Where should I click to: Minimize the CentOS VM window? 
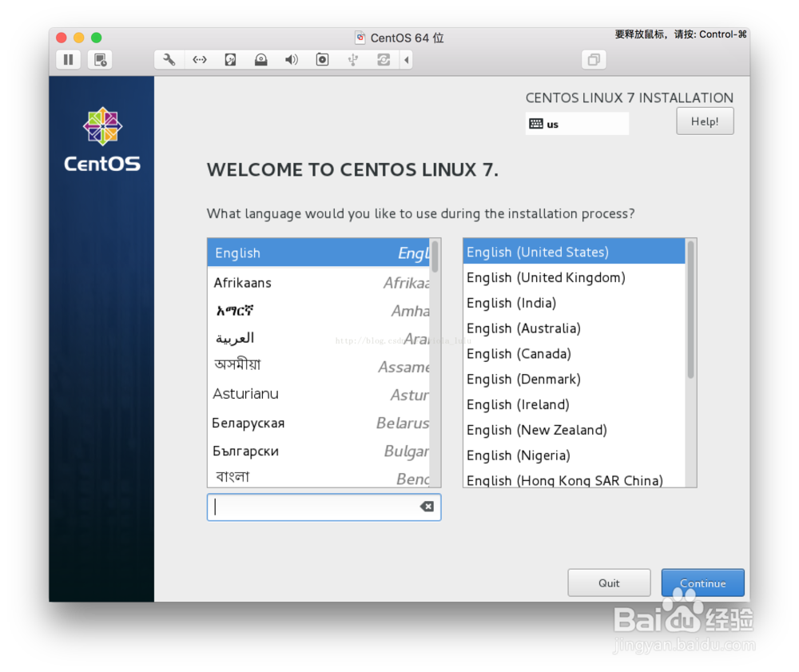coord(79,38)
